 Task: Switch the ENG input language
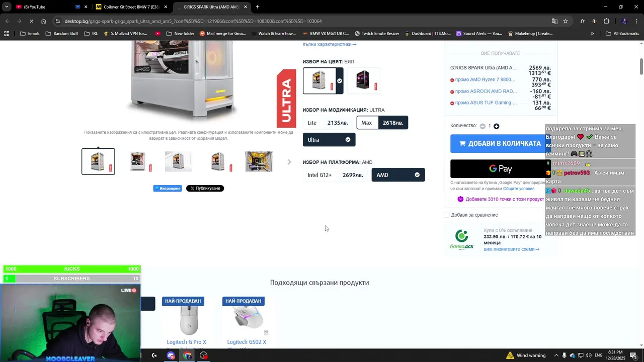tap(599, 355)
